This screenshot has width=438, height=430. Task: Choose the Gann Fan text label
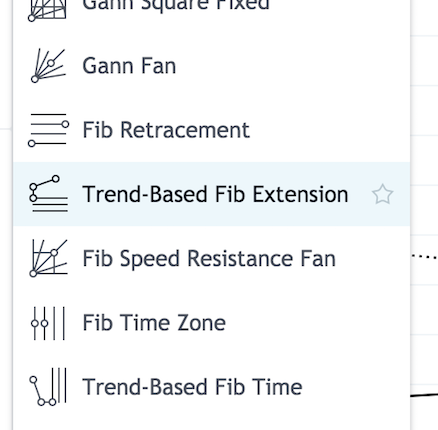[129, 66]
